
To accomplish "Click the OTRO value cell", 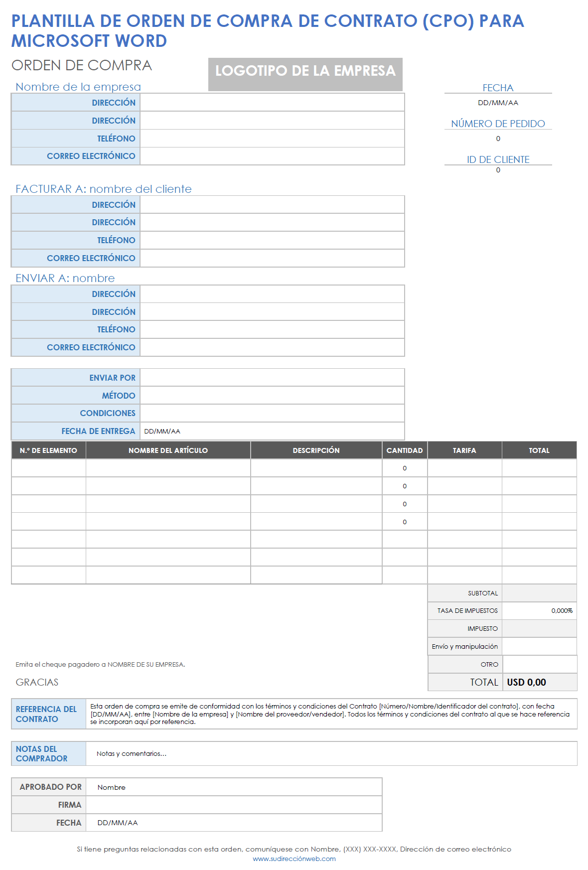I will (x=540, y=664).
